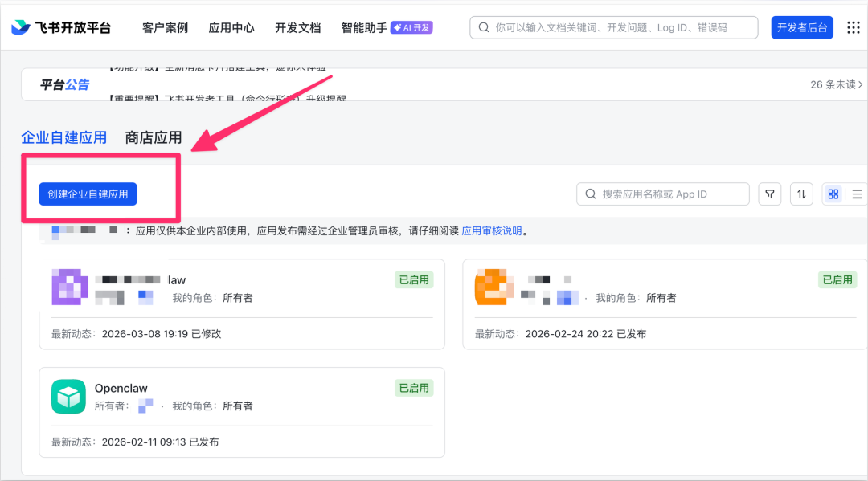Switch to the 商店应用 tab
Screen dimensions: 868x481
coord(153,137)
